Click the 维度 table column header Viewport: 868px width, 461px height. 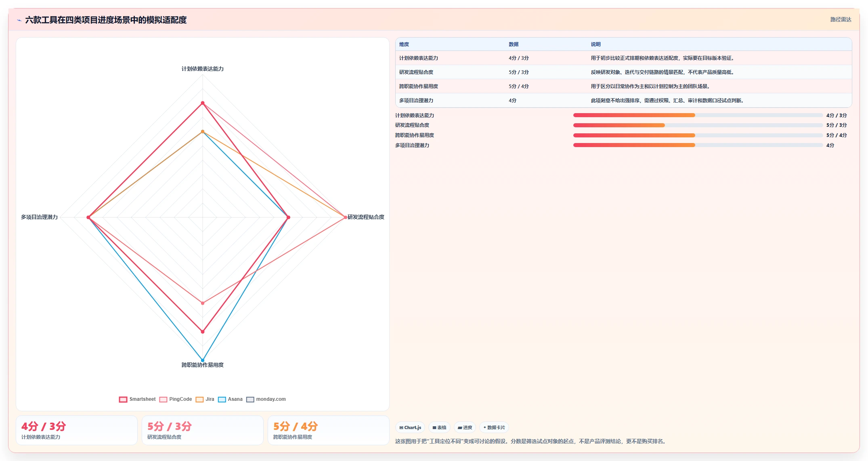tap(404, 44)
